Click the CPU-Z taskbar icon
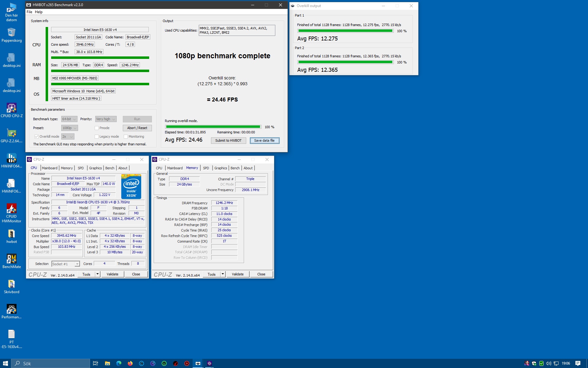 coord(209,363)
